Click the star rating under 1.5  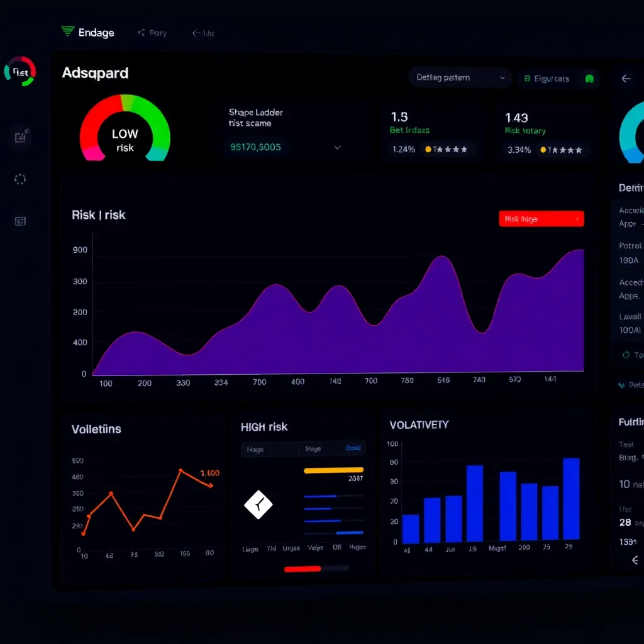tap(447, 150)
